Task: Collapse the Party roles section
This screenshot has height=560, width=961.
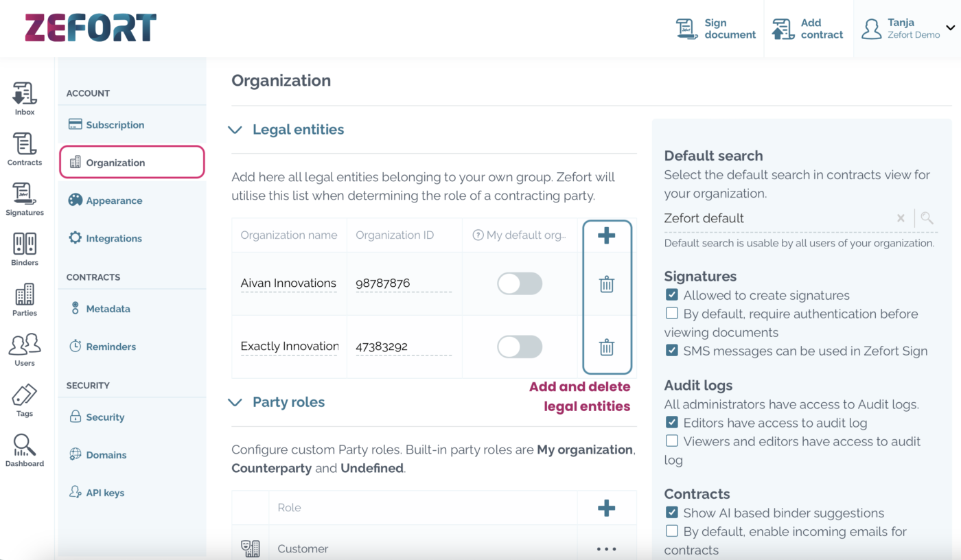Action: 235,402
